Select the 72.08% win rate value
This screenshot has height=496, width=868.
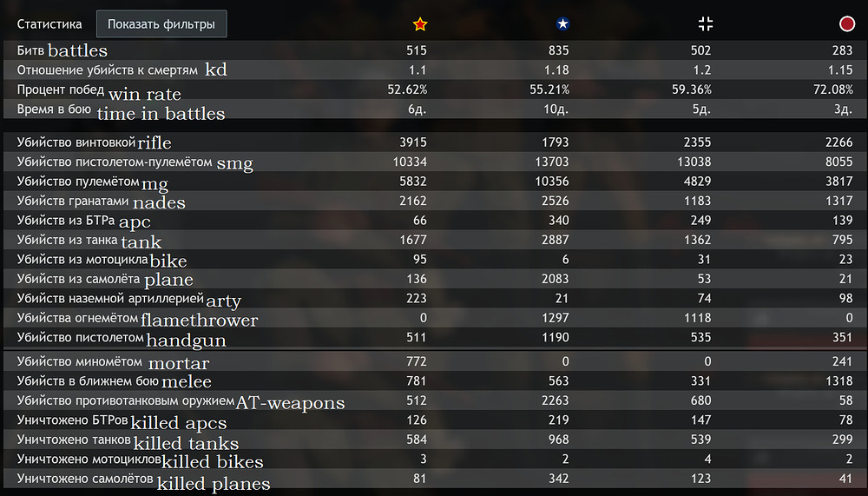835,89
